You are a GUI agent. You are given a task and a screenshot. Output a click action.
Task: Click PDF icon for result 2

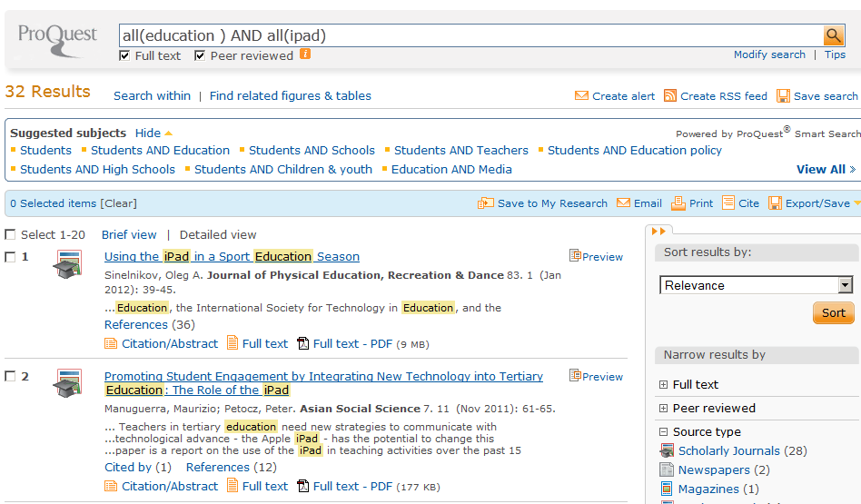coord(302,486)
